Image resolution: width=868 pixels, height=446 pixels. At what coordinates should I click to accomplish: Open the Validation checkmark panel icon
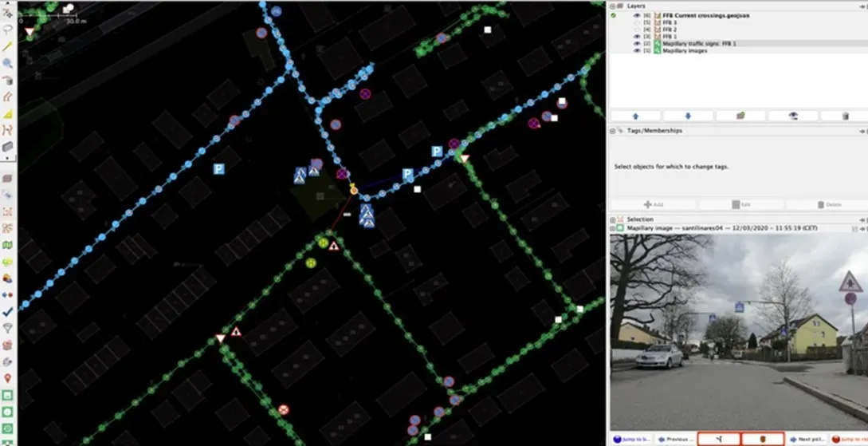[x=7, y=312]
